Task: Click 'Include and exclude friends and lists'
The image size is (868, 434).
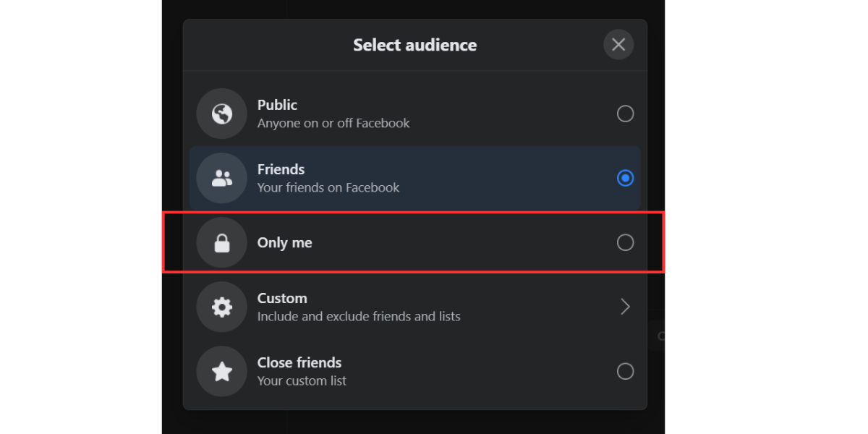Action: pos(359,317)
